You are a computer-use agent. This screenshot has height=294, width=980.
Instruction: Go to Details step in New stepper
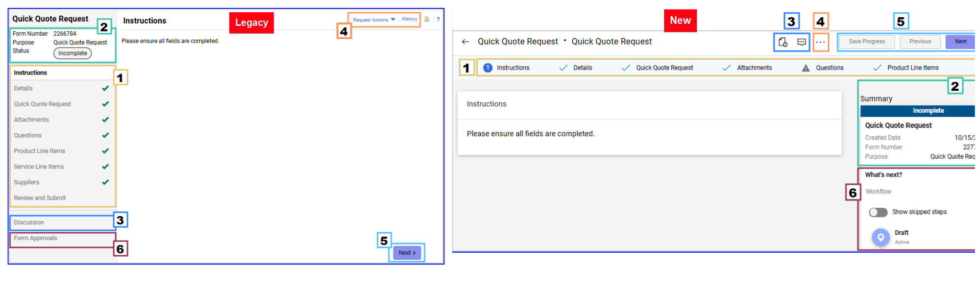click(x=576, y=68)
